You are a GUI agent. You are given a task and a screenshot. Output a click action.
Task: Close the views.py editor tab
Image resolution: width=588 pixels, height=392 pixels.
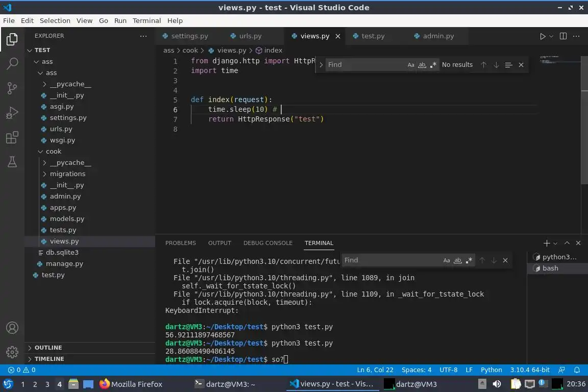(338, 36)
